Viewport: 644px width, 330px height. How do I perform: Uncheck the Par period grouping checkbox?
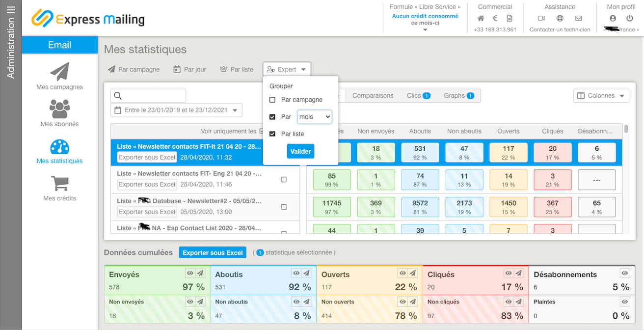pyautogui.click(x=272, y=117)
